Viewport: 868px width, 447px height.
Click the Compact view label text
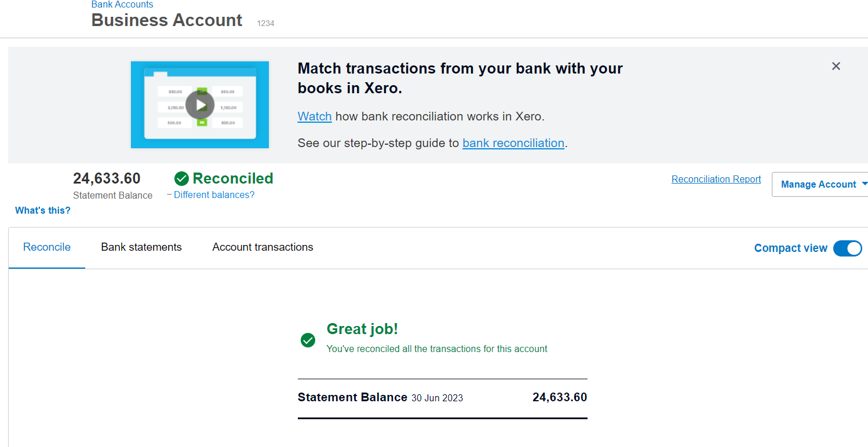click(790, 248)
